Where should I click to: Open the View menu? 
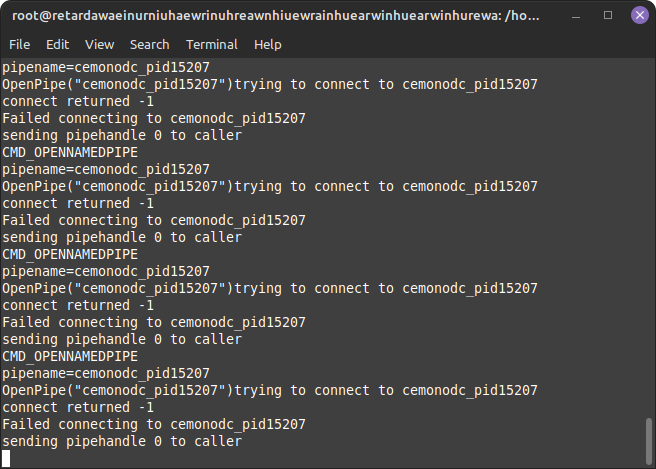[x=99, y=44]
